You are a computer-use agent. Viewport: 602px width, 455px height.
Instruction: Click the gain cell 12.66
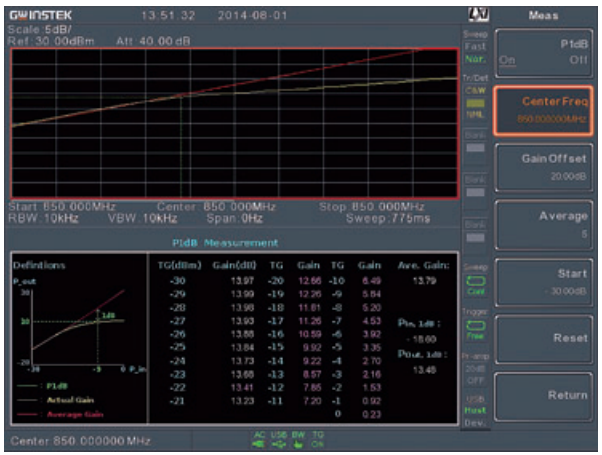coord(309,281)
